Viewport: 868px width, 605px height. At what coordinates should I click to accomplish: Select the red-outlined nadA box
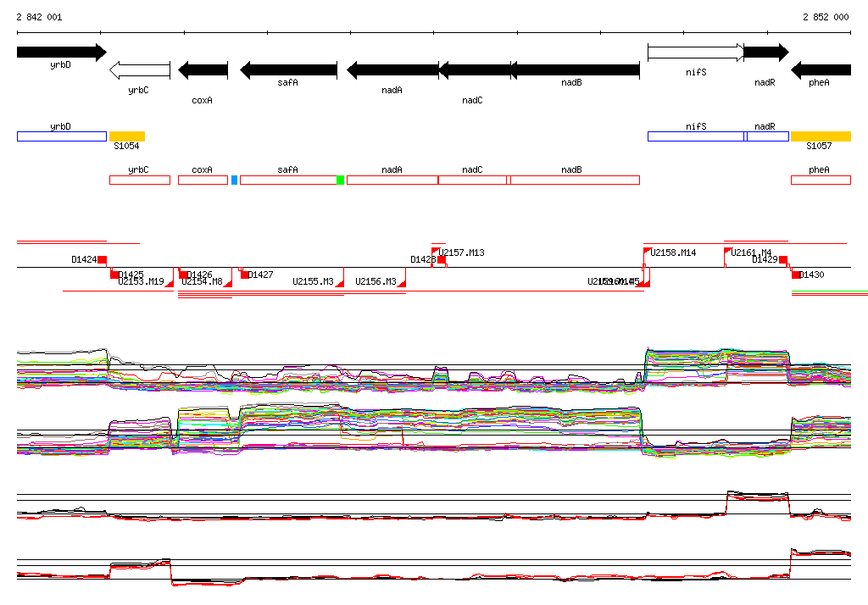(x=392, y=180)
